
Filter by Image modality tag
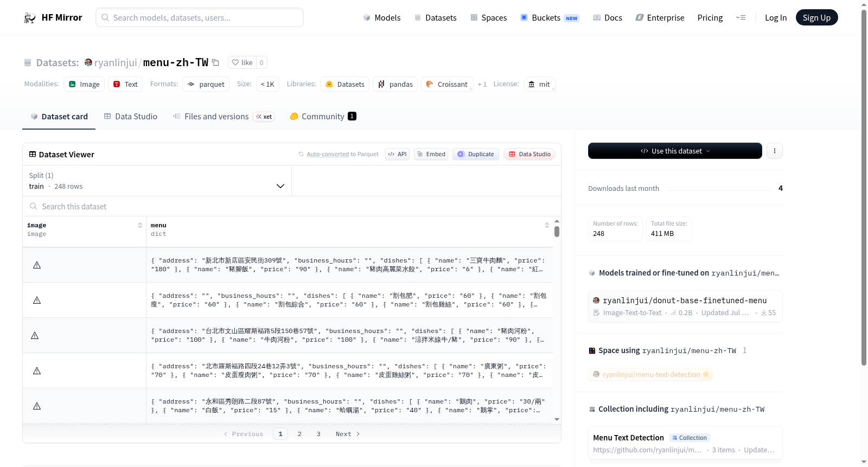[x=84, y=84]
